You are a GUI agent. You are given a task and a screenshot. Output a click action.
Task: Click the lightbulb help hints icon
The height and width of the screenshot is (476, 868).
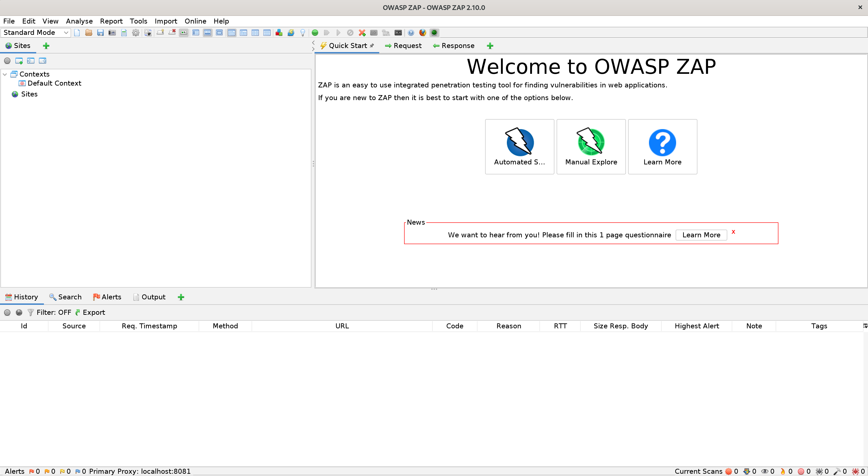coord(303,33)
